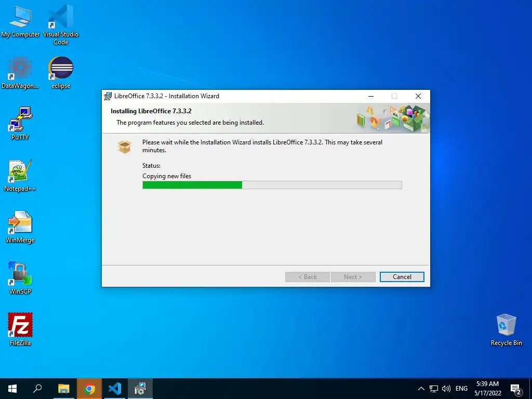Click the green installation progress bar

coord(272,185)
